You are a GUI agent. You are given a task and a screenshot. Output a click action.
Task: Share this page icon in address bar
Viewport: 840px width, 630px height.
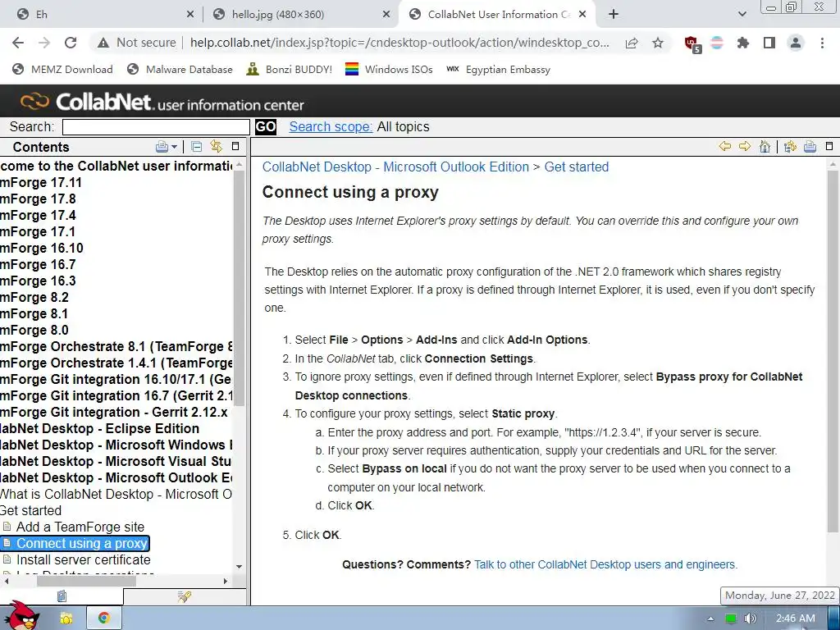click(632, 43)
